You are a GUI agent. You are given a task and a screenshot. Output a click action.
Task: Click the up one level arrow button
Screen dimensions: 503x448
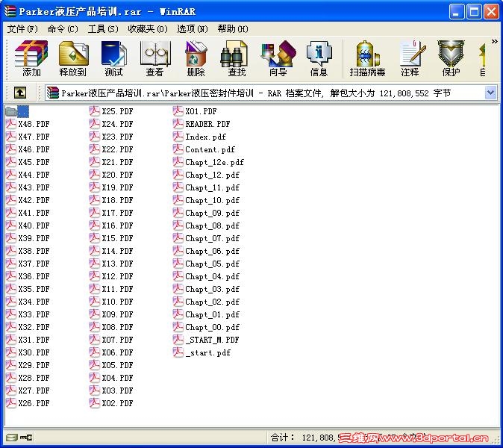(x=20, y=93)
